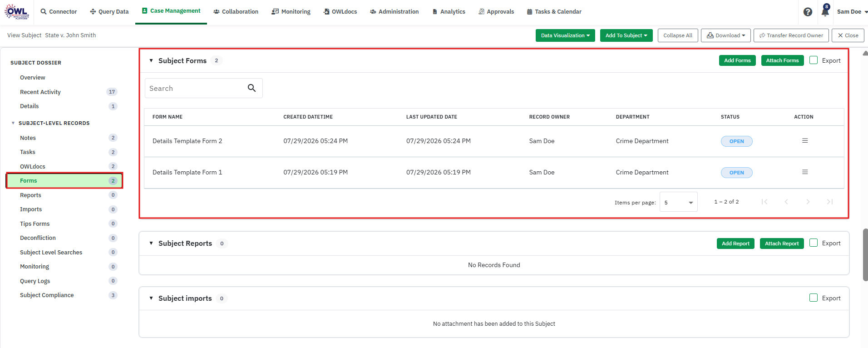This screenshot has width=868, height=348.
Task: Open the Approvals menu
Action: point(496,12)
